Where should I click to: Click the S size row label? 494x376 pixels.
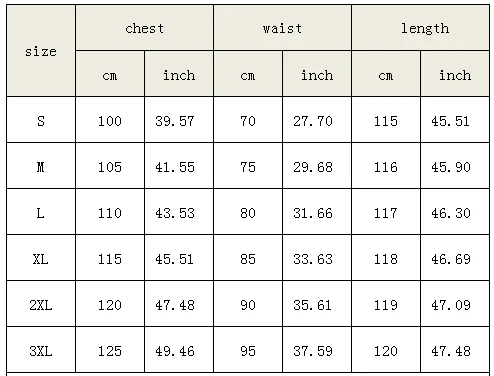[x=41, y=120]
